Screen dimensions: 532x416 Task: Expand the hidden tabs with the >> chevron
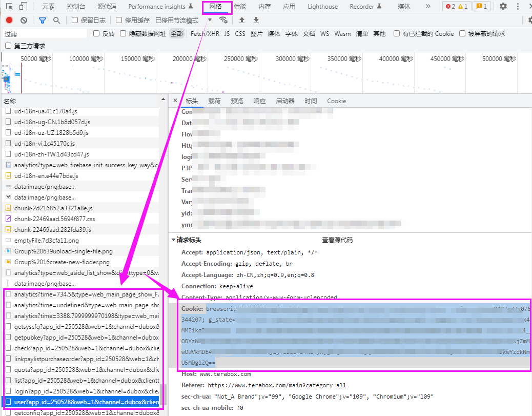[x=428, y=7]
